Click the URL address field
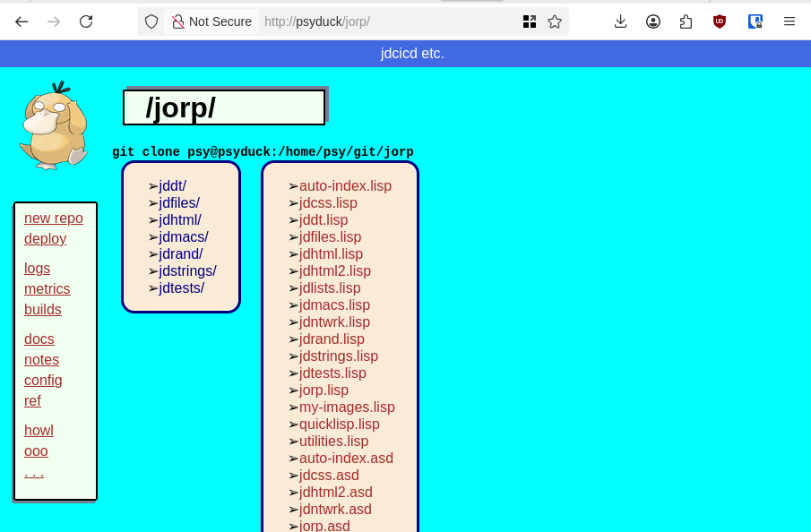 tap(385, 21)
